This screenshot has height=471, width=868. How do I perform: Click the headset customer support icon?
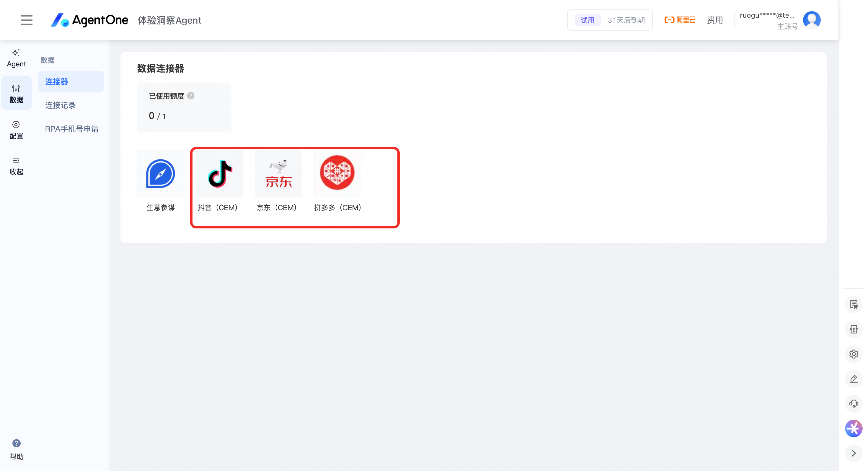click(x=854, y=403)
